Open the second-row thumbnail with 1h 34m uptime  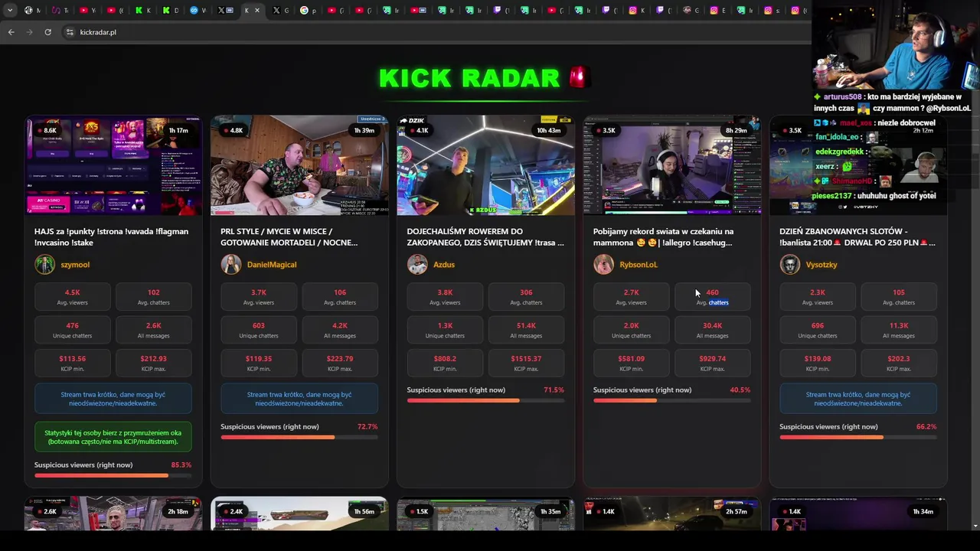click(x=858, y=514)
